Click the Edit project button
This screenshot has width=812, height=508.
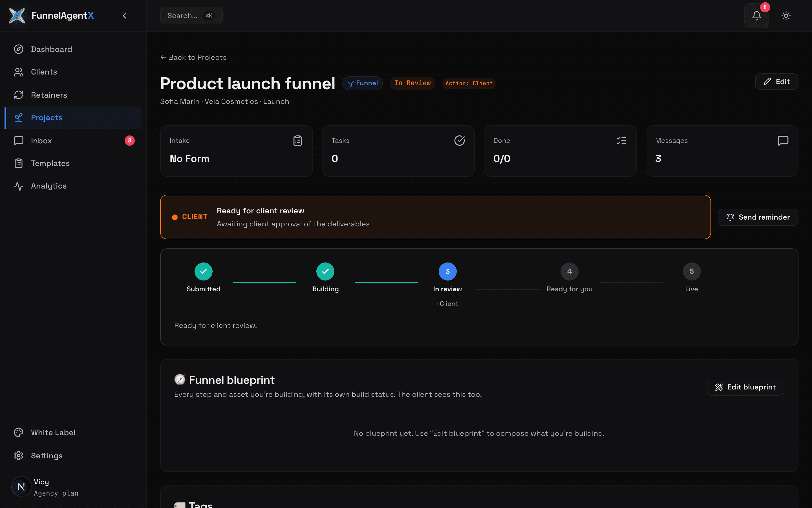[776, 82]
